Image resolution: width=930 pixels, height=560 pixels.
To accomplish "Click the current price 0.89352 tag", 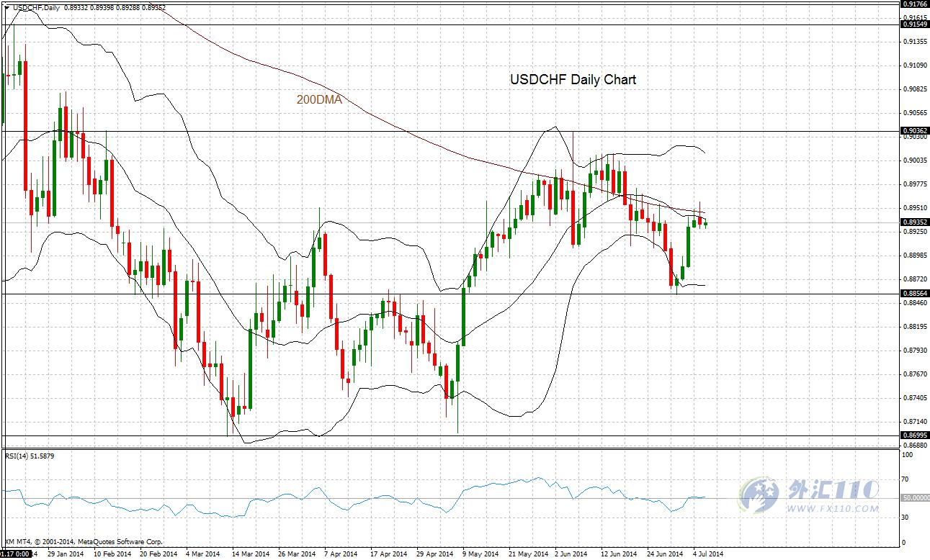I will coord(914,222).
